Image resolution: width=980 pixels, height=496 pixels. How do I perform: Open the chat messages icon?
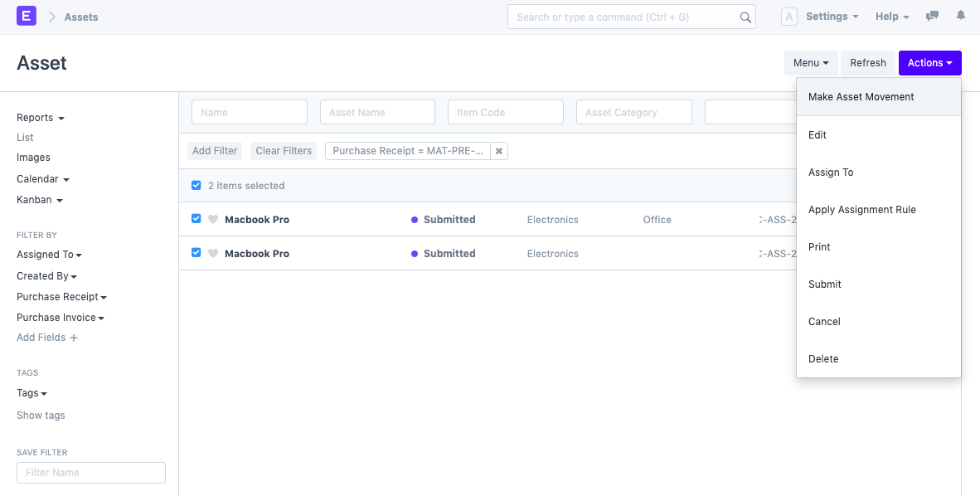coord(933,17)
